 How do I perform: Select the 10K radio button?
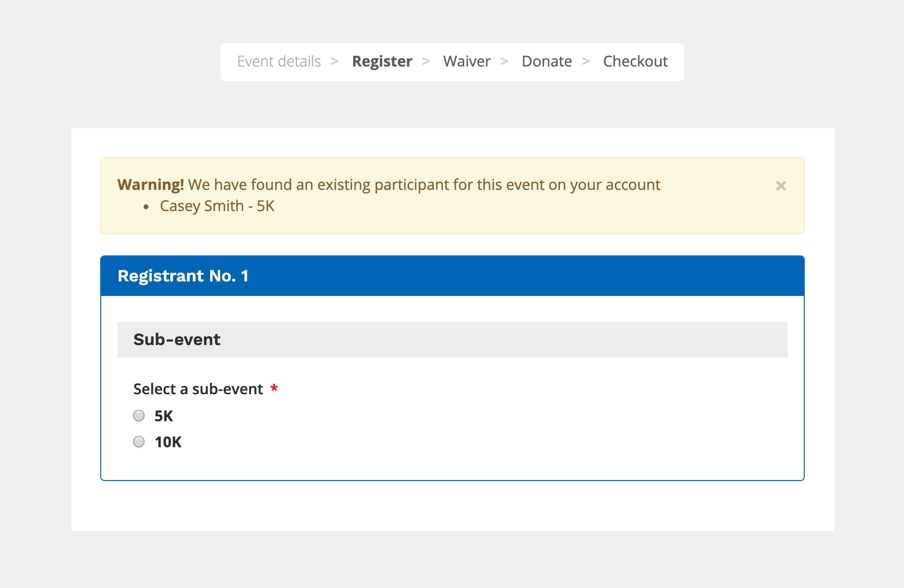139,441
